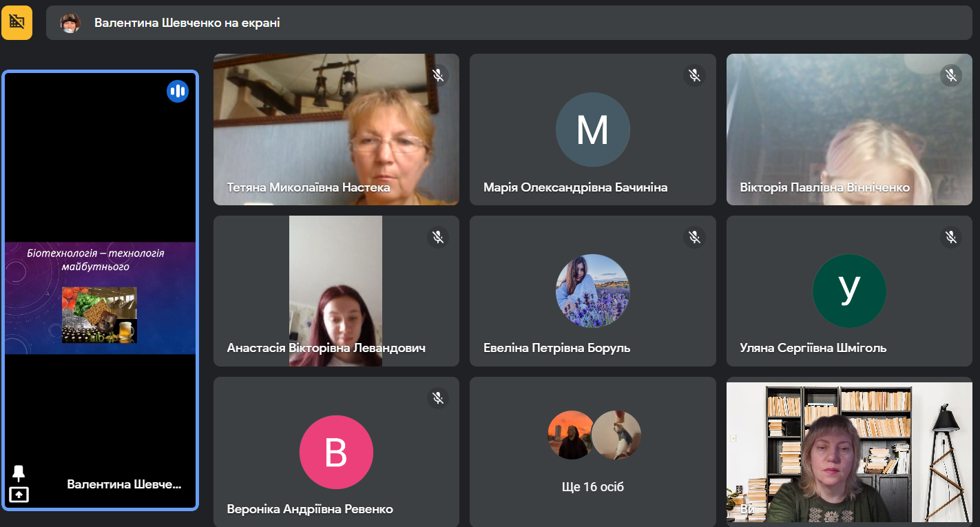
Task: Click the green "У" avatar of Уляна Шміголь
Action: 849,291
